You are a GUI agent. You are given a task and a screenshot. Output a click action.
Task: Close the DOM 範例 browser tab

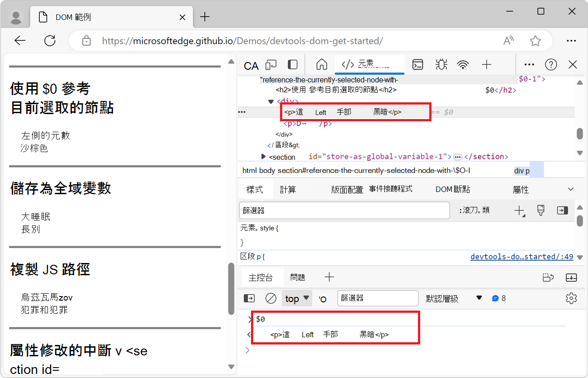click(x=183, y=17)
